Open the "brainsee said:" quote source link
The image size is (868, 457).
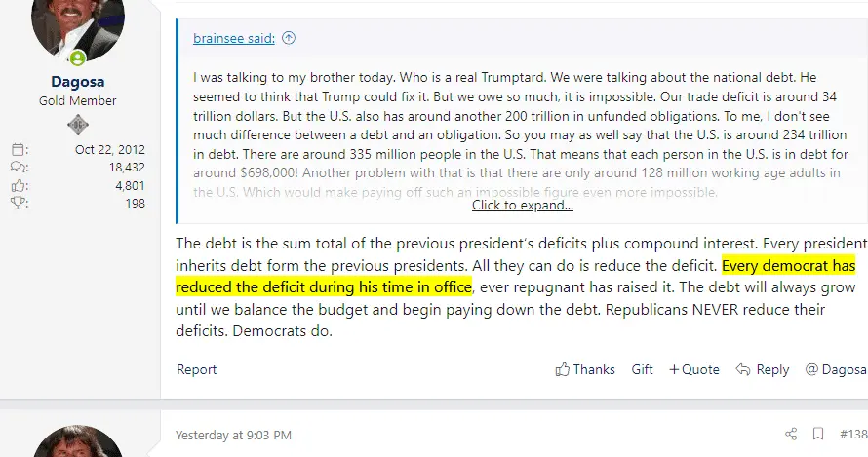tap(234, 39)
